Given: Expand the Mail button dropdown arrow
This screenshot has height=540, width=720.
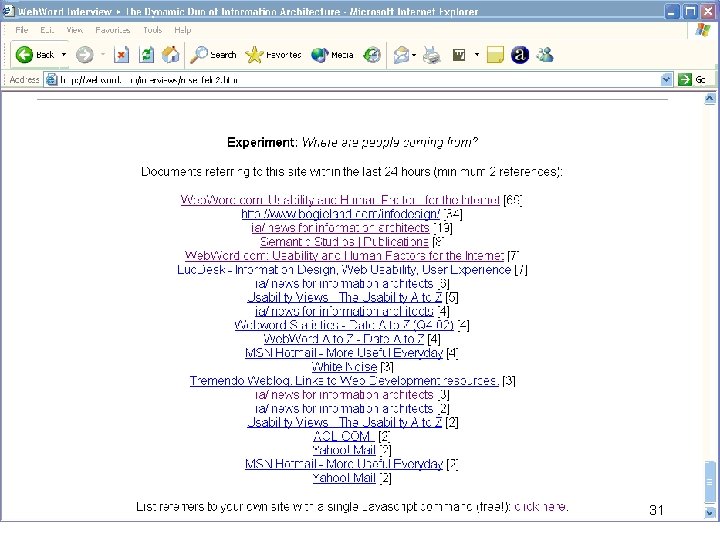Looking at the screenshot, I should (x=414, y=55).
